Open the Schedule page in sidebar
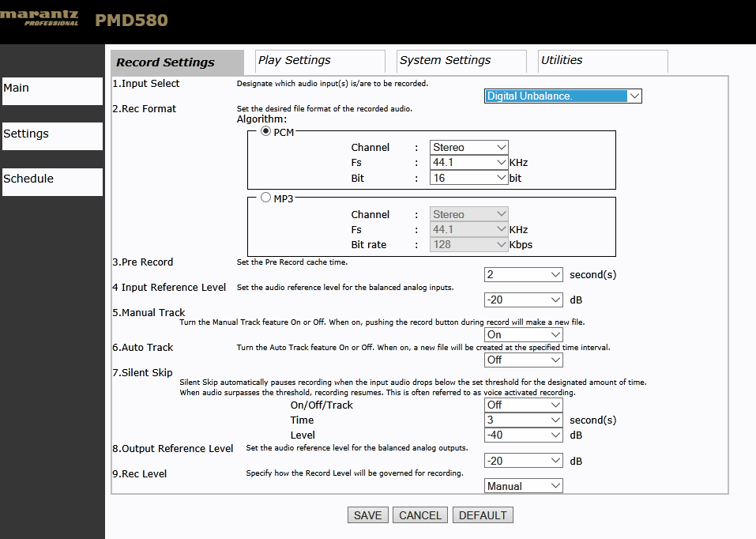Image resolution: width=756 pixels, height=539 pixels. [x=53, y=182]
